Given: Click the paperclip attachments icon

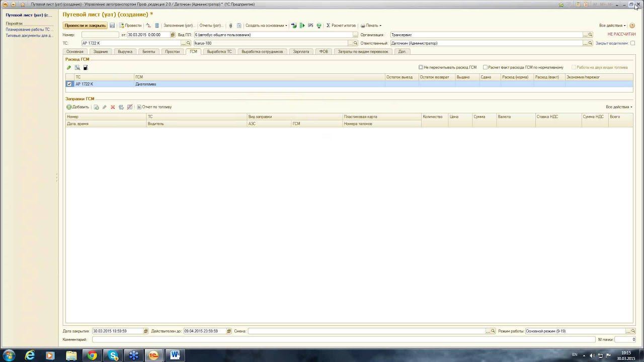Looking at the screenshot, I should pos(230,25).
